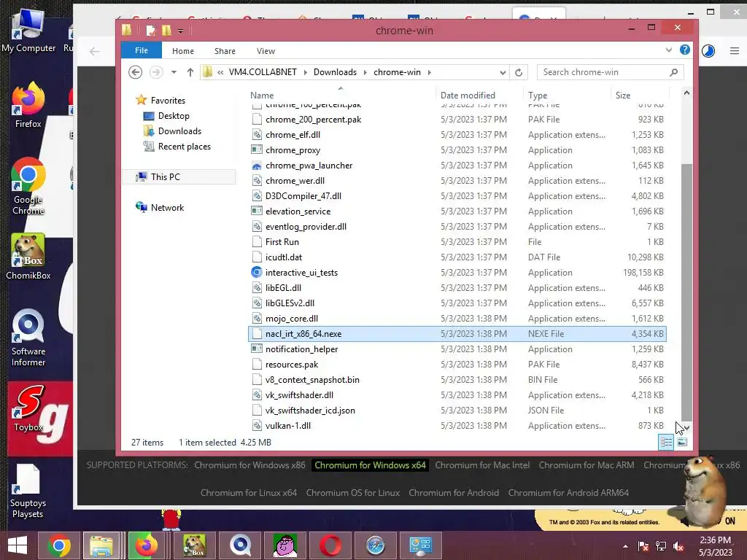Expand arrow after chrome-win in path
The width and height of the screenshot is (747, 560).
(429, 72)
